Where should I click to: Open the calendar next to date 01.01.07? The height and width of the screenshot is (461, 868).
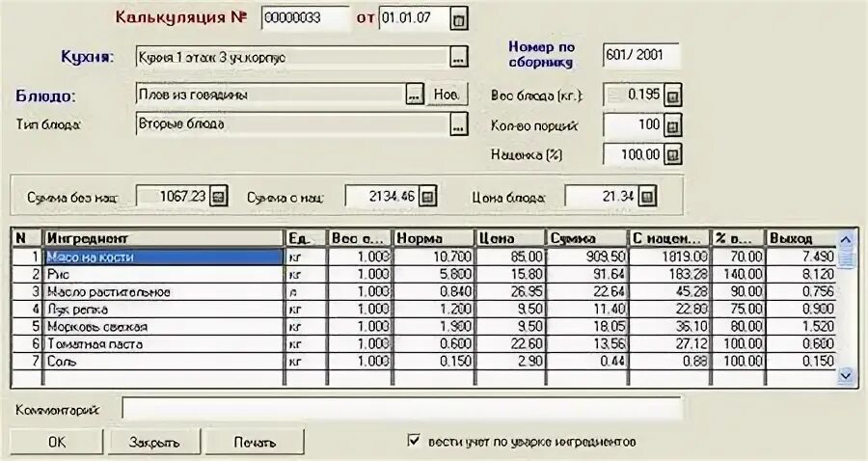point(458,20)
